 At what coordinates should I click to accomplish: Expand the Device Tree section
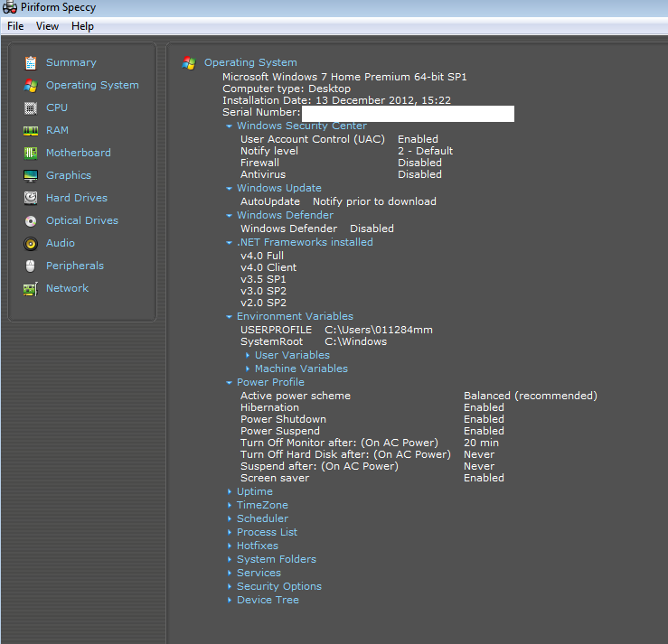click(230, 600)
